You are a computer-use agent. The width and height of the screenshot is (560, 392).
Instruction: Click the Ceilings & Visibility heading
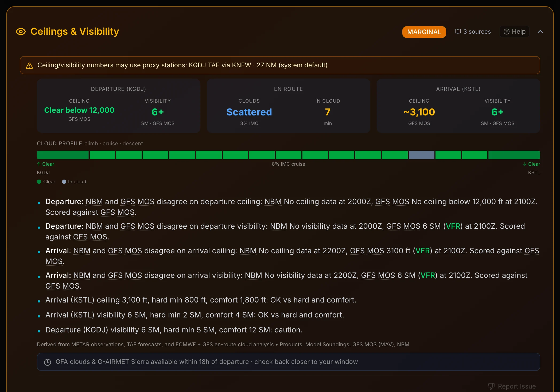75,32
